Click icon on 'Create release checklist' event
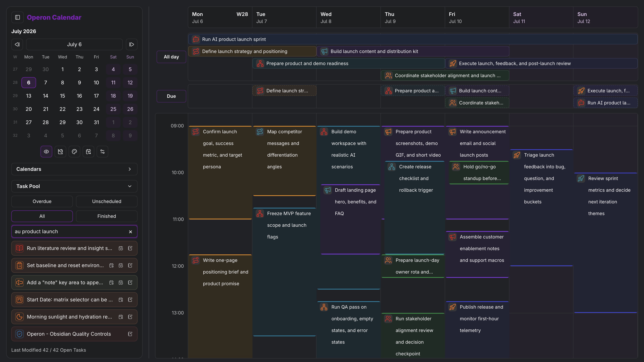 392,167
